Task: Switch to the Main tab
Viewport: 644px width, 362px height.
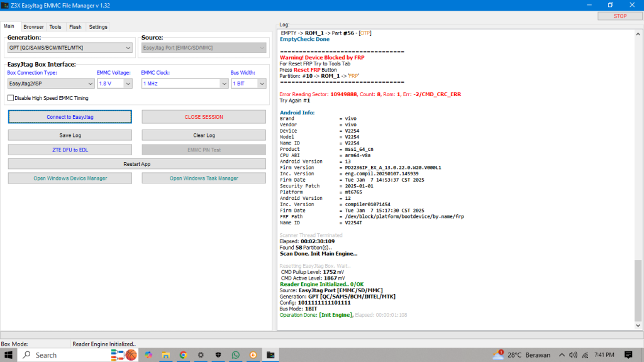Action: (9, 26)
